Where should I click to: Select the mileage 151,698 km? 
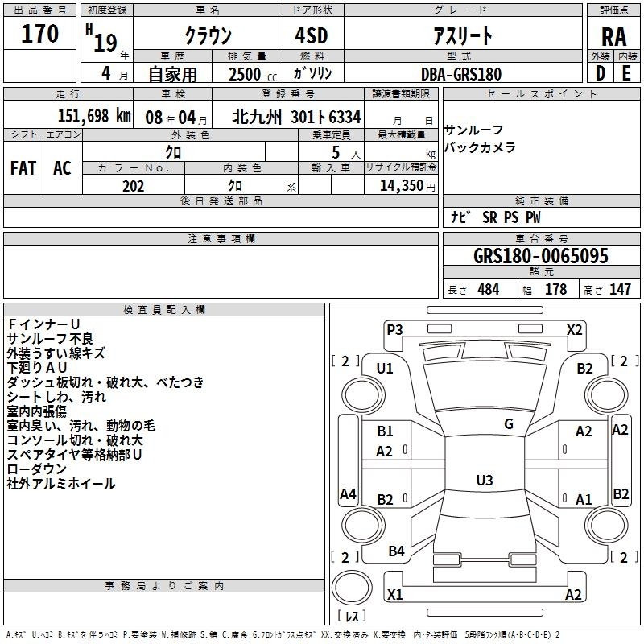[x=94, y=116]
